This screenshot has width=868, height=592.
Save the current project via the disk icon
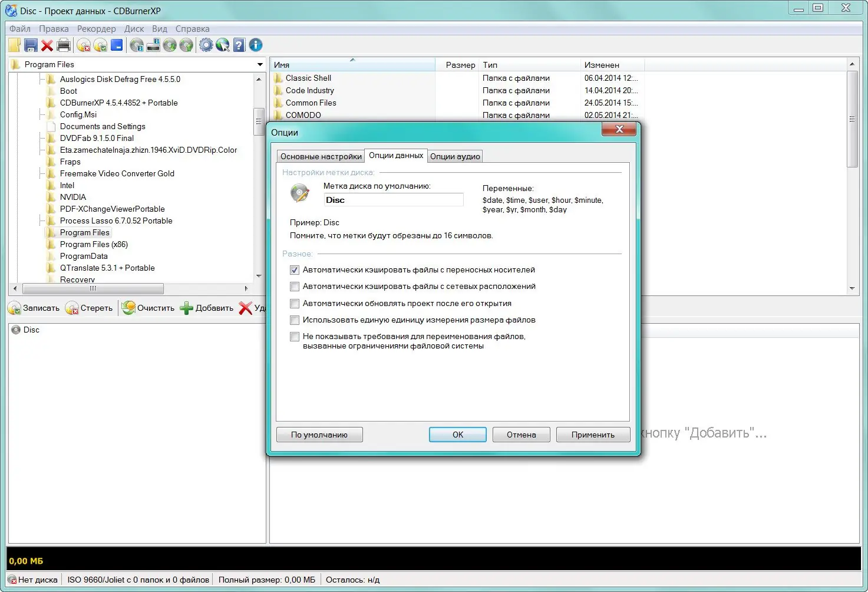click(x=31, y=45)
